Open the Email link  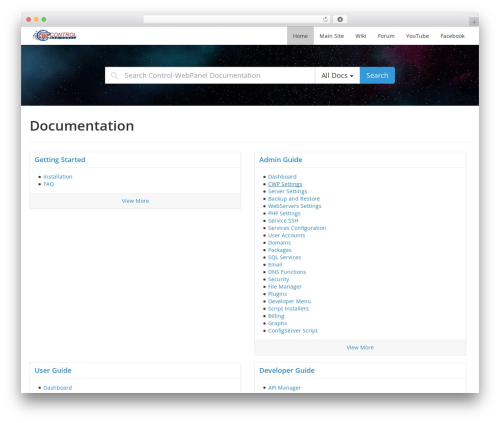(x=275, y=265)
